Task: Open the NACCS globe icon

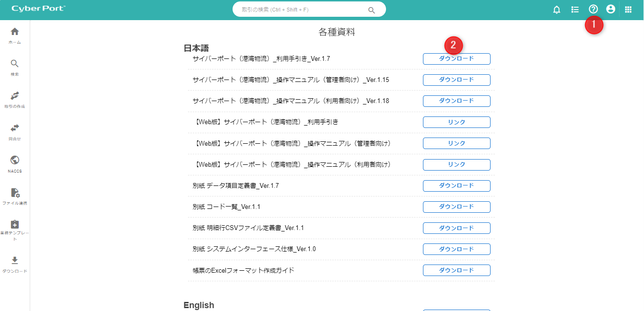Action: tap(15, 161)
